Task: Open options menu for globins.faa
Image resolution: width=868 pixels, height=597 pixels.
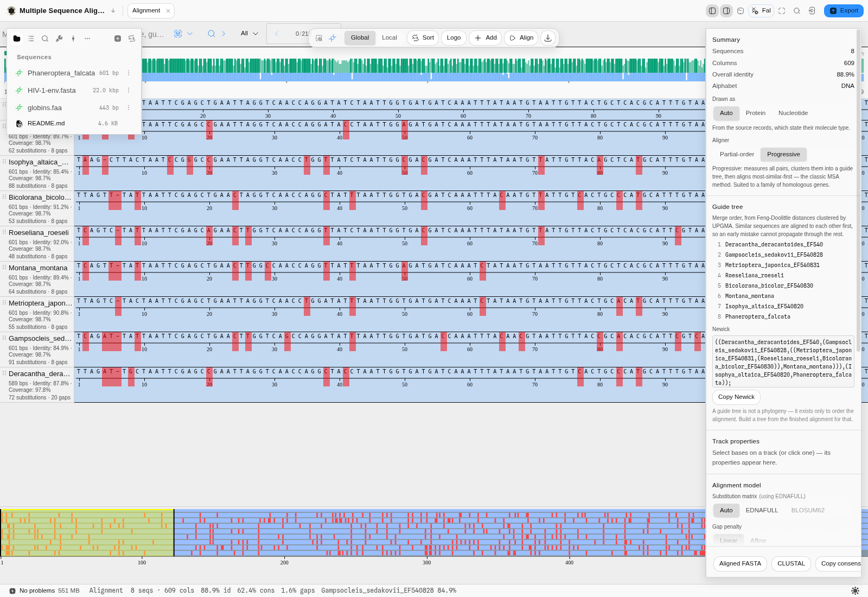Action: (x=129, y=107)
